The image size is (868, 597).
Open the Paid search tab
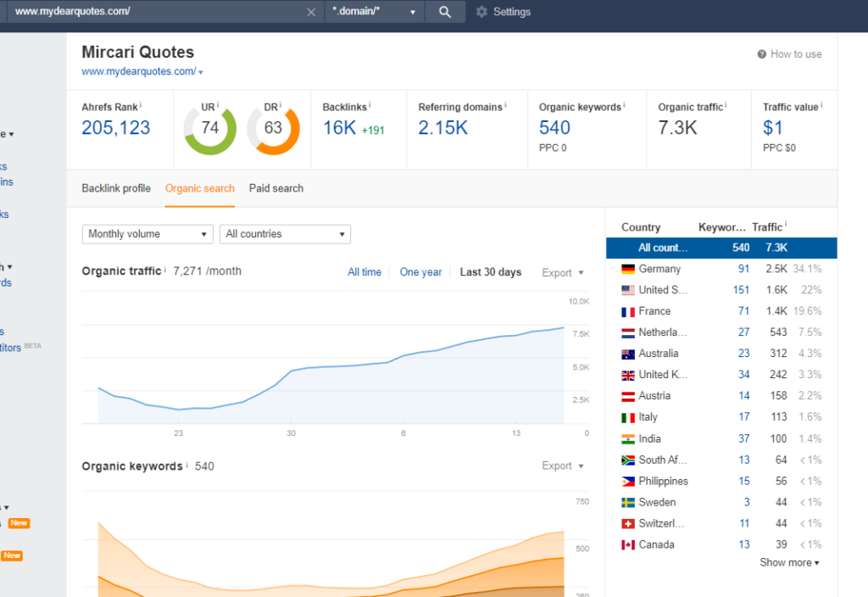[276, 188]
